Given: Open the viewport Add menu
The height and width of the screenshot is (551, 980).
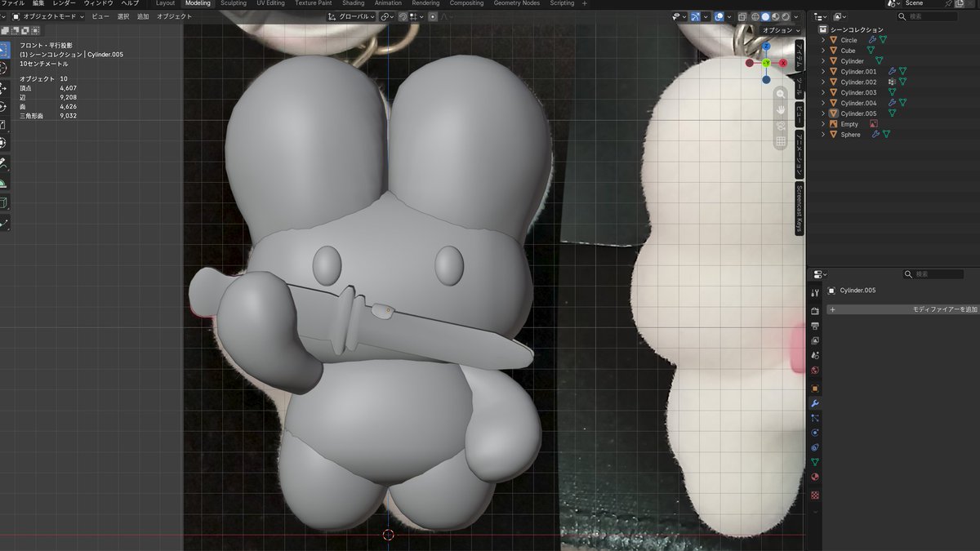Looking at the screenshot, I should click(x=143, y=16).
